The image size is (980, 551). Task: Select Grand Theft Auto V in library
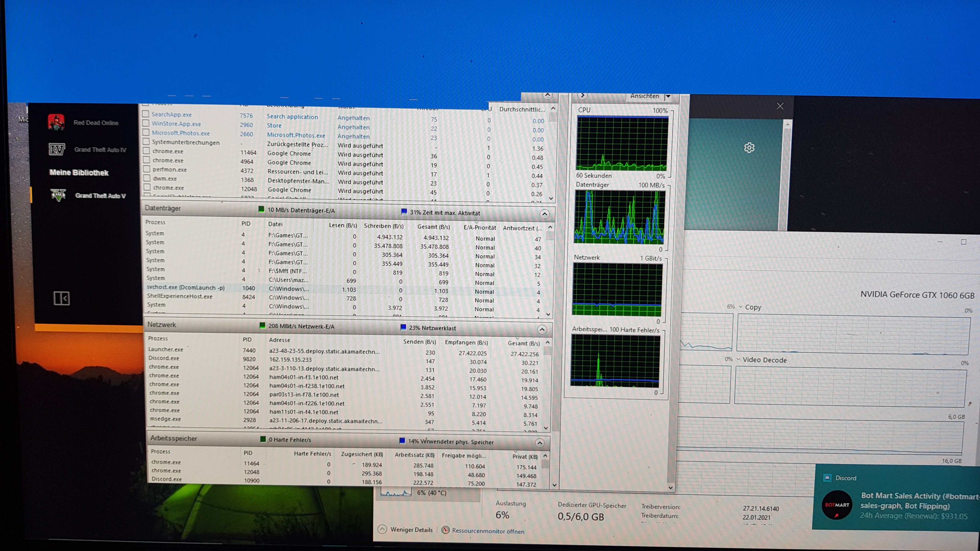[x=100, y=195]
